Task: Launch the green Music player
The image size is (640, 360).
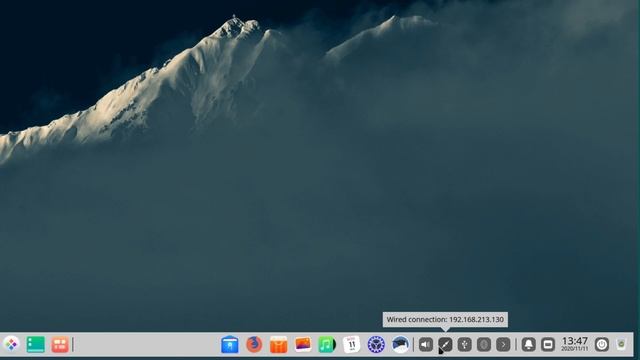Action: click(x=327, y=344)
